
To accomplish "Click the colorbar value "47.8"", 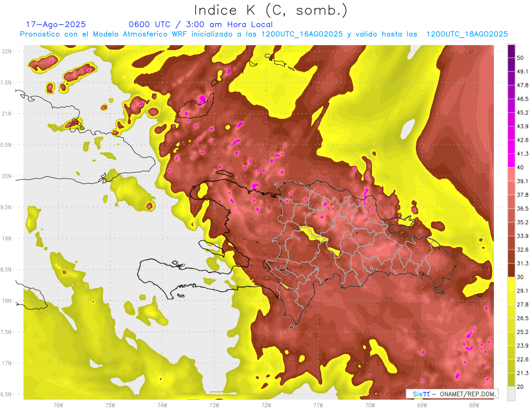I will (523, 85).
